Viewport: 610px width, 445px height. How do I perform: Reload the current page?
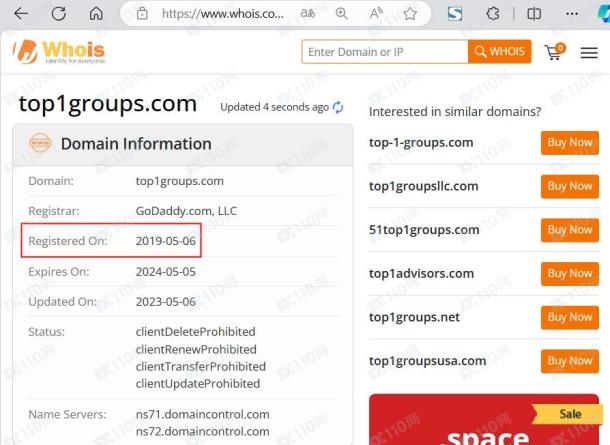coord(59,14)
